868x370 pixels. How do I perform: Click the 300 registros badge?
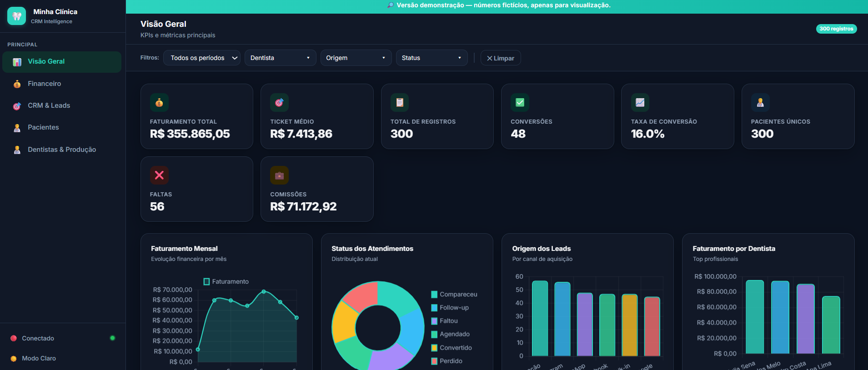(836, 29)
